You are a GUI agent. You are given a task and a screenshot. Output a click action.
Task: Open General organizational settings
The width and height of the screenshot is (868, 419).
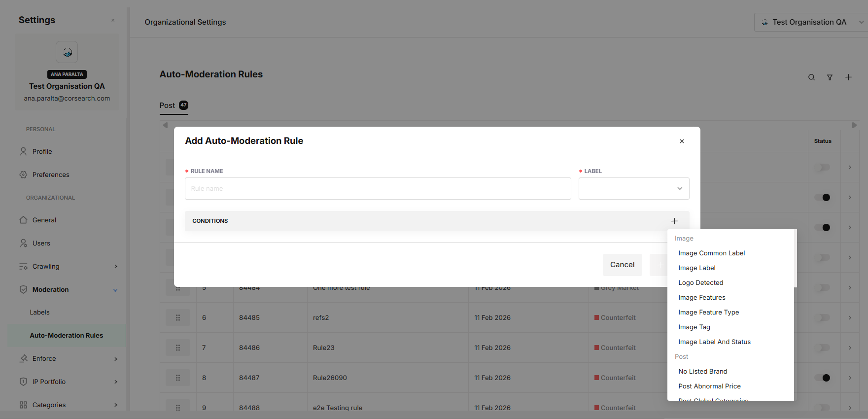(x=44, y=220)
